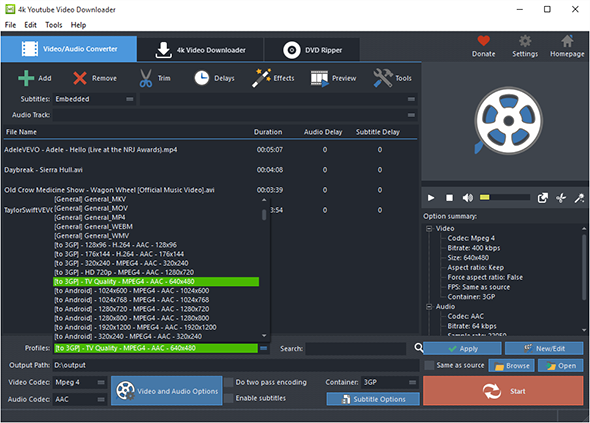The image size is (590, 423).
Task: Open the Subtitles Embedded dropdown
Action: [94, 99]
